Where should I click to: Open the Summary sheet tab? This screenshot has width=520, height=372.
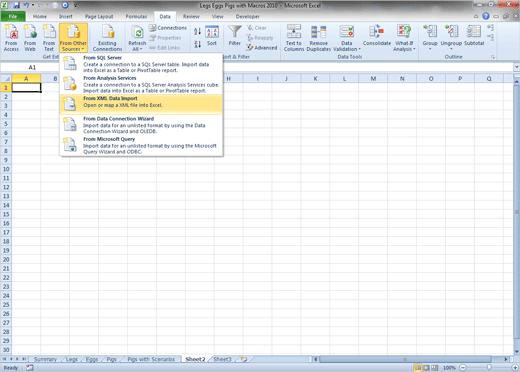click(45, 359)
